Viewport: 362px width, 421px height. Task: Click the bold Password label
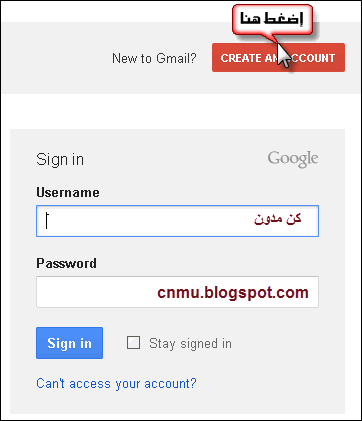coord(66,263)
